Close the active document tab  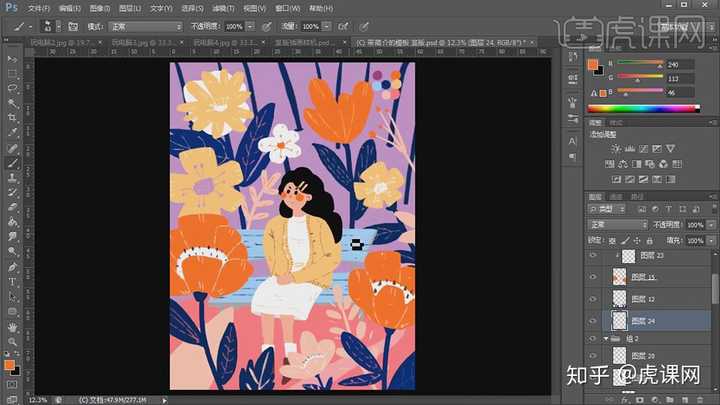click(532, 42)
